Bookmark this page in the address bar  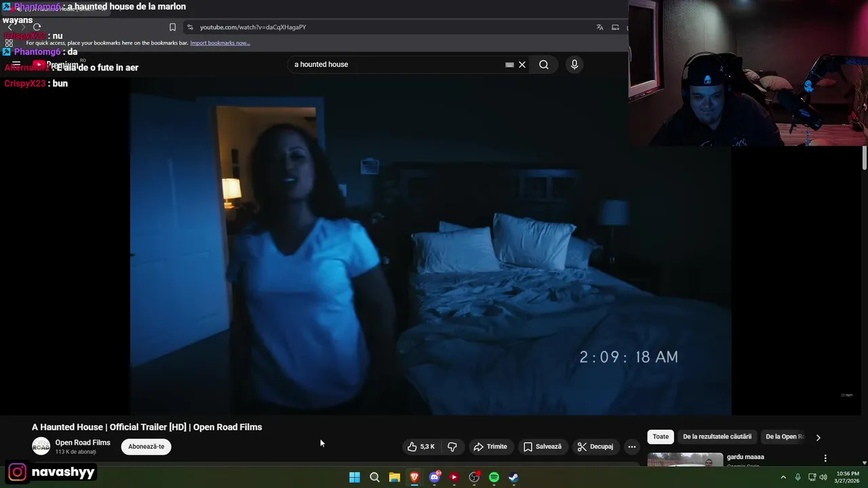(172, 27)
